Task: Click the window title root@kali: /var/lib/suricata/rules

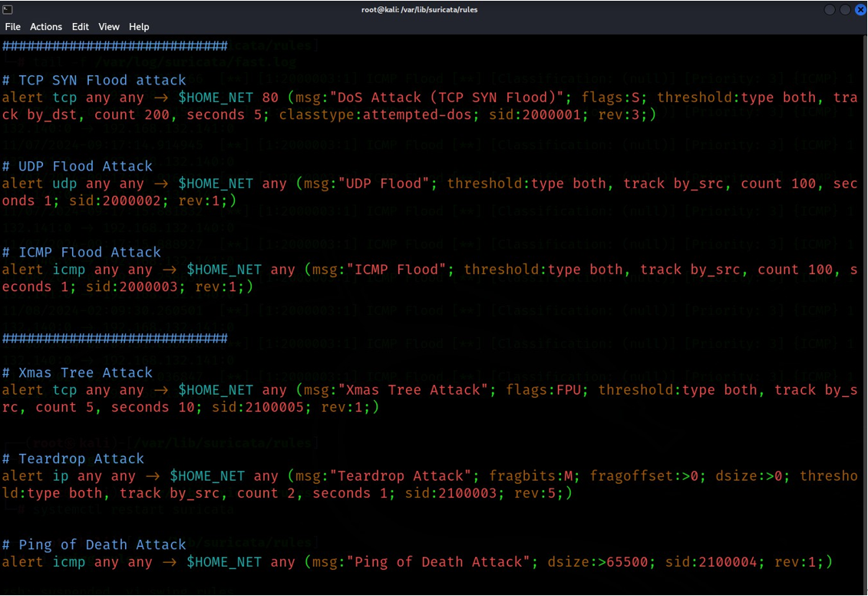Action: click(419, 9)
